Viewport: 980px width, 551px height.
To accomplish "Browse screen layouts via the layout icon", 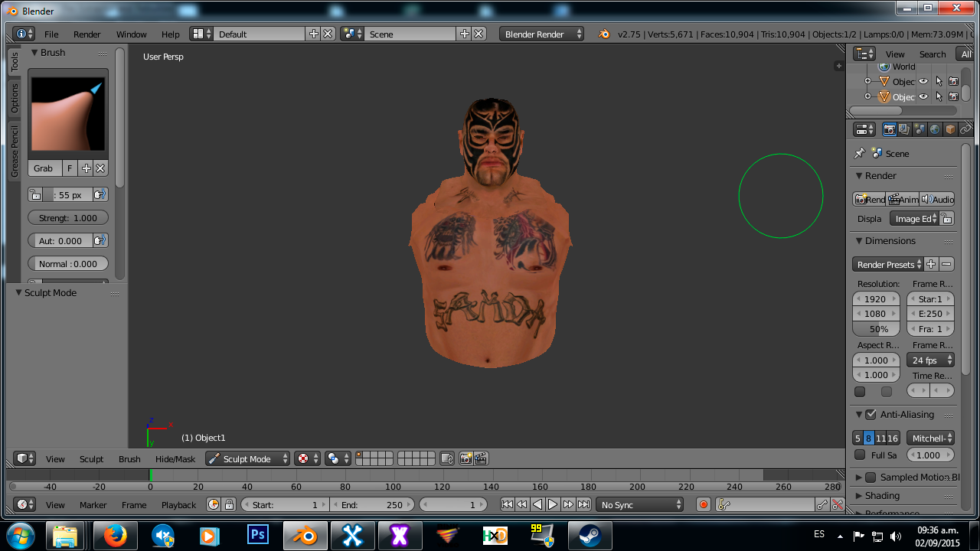I will coord(201,34).
